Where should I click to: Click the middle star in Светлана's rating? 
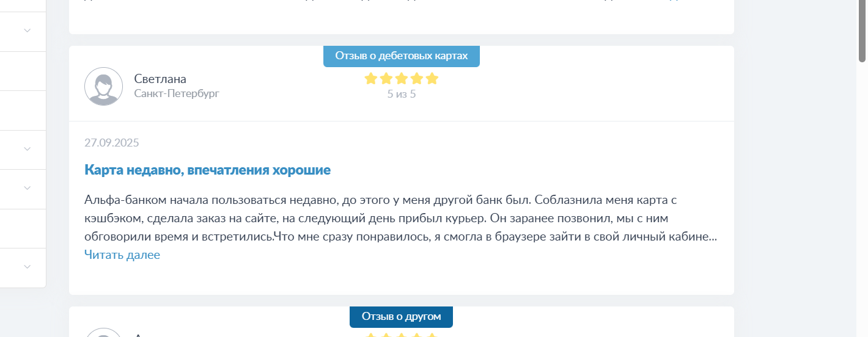402,78
